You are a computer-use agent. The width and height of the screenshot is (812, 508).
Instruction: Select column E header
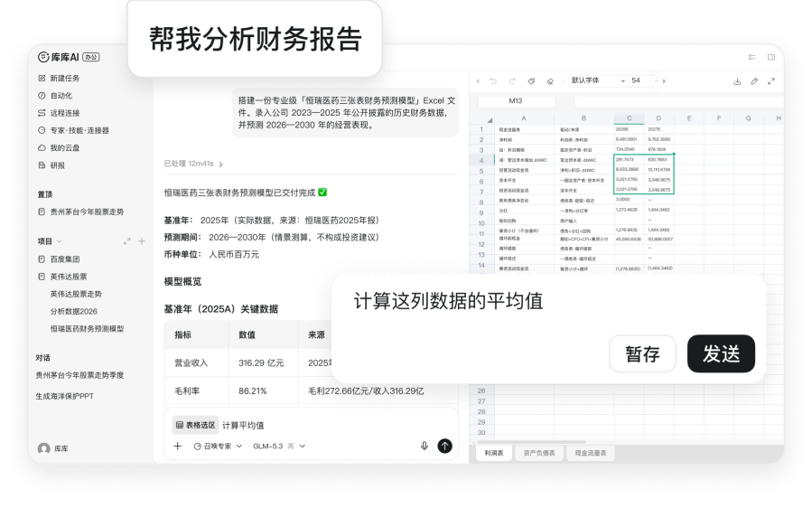pyautogui.click(x=689, y=118)
